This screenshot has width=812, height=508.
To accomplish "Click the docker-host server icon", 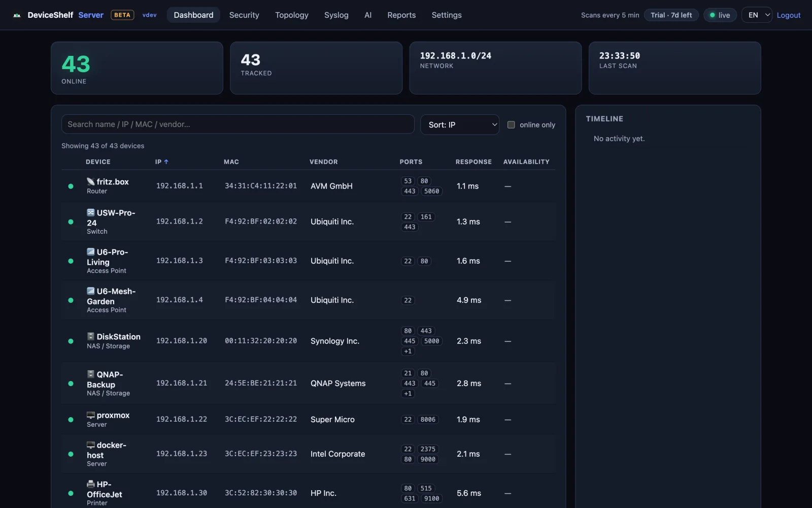I will coord(91,445).
